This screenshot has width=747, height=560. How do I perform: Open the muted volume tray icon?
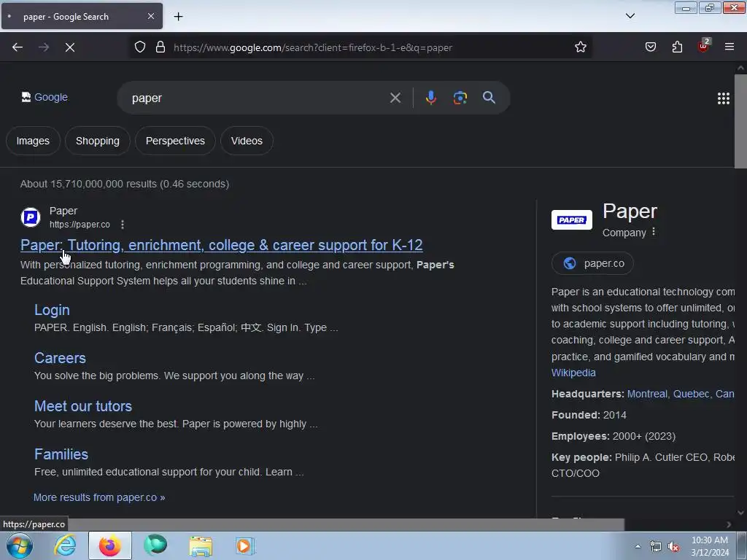673,547
